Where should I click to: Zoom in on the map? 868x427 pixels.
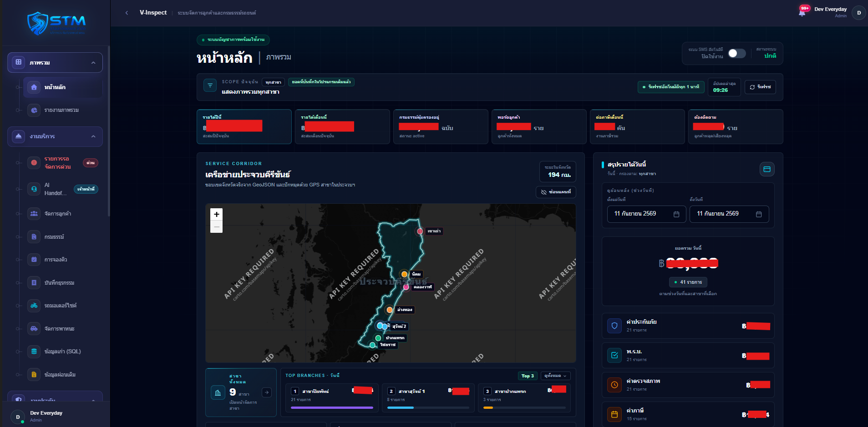217,214
